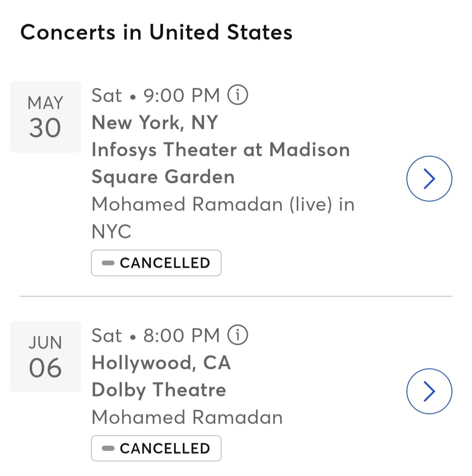The width and height of the screenshot is (472, 476).
Task: Click the Dolby Theatre event CANCELLED badge
Action: 156,448
